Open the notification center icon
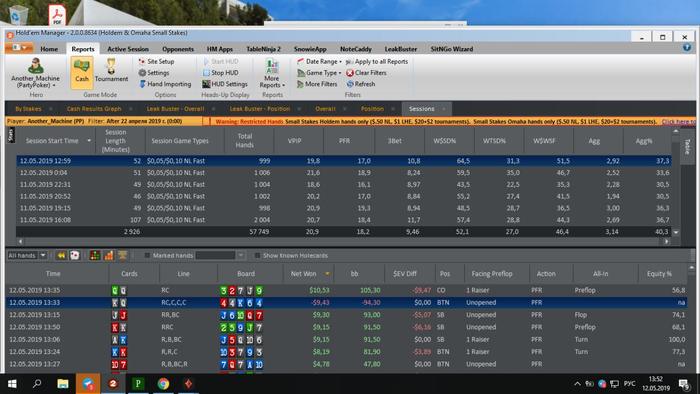The height and width of the screenshot is (394, 700). tap(684, 384)
